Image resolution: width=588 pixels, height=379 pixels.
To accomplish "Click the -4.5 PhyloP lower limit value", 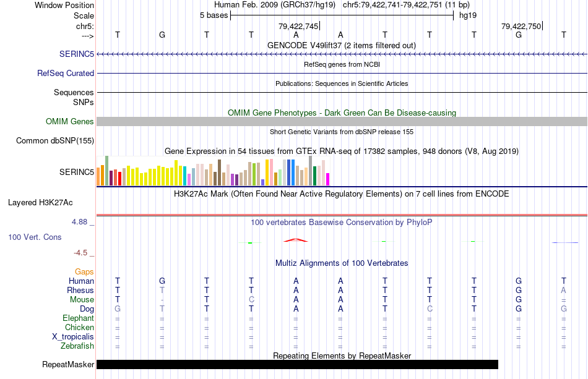I will pos(80,253).
